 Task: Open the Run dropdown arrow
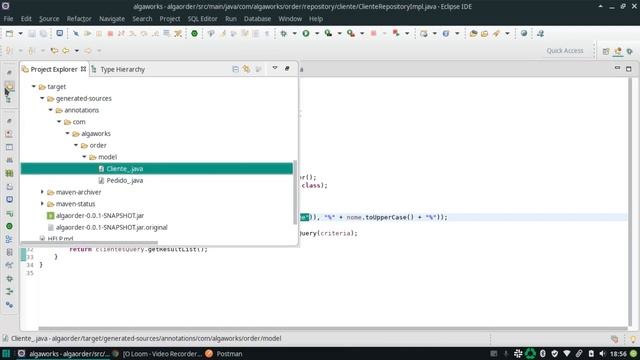pos(317,33)
